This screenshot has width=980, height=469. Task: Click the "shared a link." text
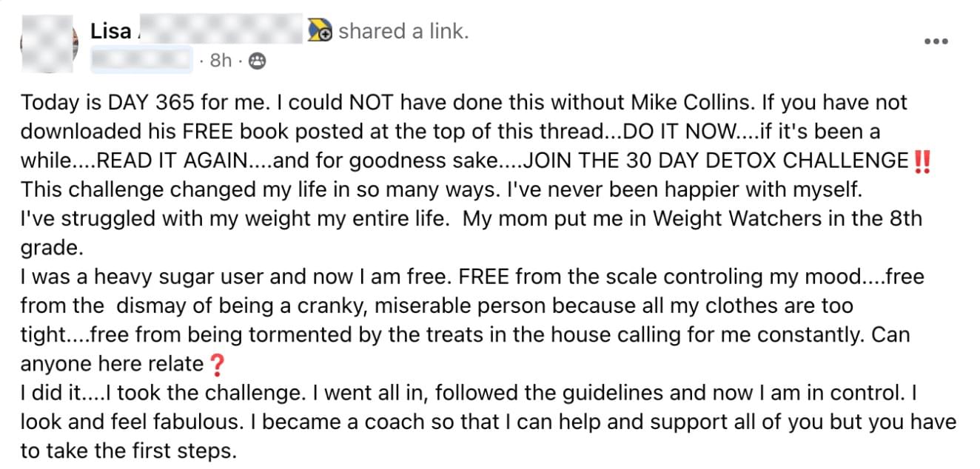click(x=403, y=32)
